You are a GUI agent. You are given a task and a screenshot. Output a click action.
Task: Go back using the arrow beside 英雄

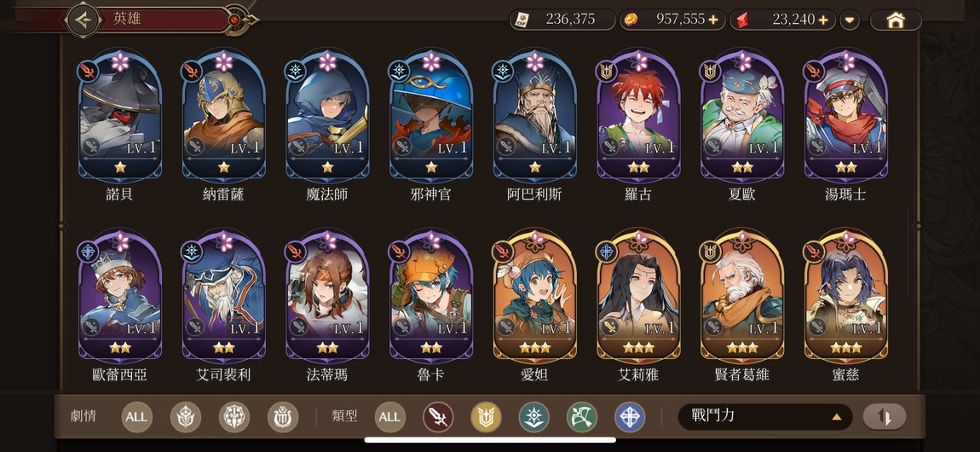pos(83,20)
